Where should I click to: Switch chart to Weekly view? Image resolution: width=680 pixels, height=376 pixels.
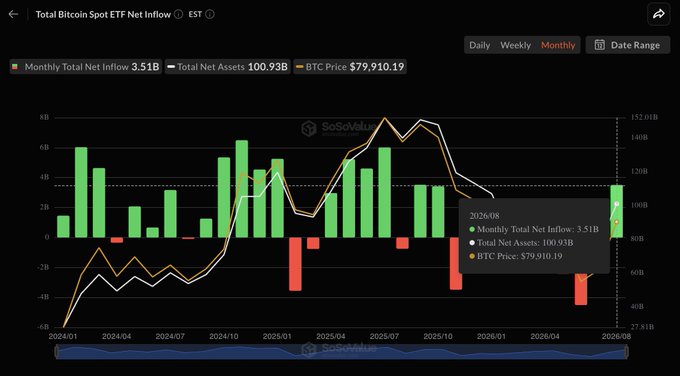coord(516,45)
